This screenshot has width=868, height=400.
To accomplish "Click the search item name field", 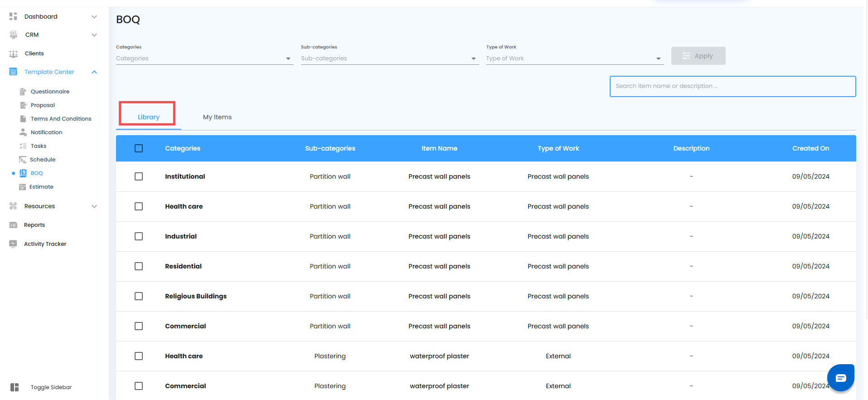I will point(733,86).
